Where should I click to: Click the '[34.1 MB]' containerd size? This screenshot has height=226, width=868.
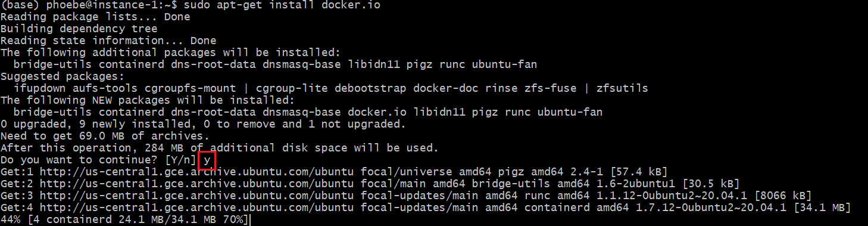(x=821, y=208)
